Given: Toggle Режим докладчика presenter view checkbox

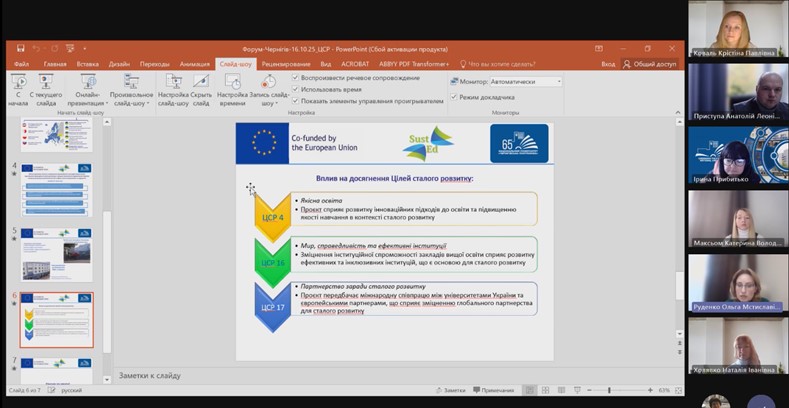Looking at the screenshot, I should click(454, 97).
